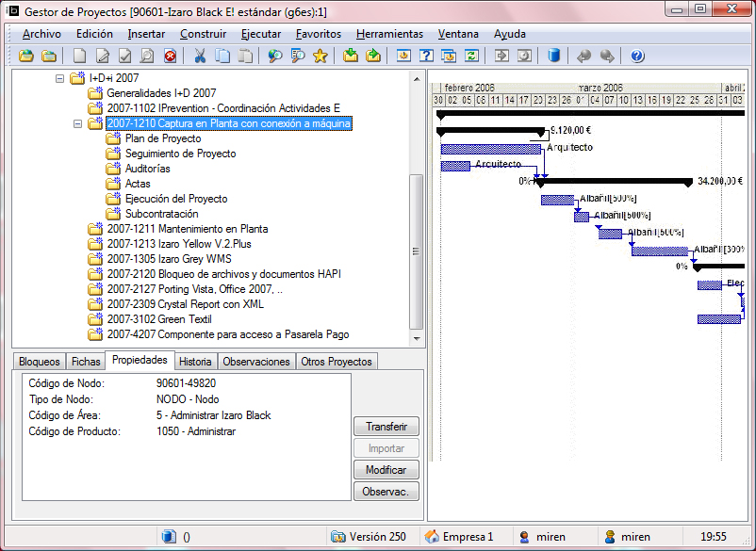This screenshot has width=756, height=551.
Task: Click the open folder with globe toolbar icon
Action: [x=26, y=56]
